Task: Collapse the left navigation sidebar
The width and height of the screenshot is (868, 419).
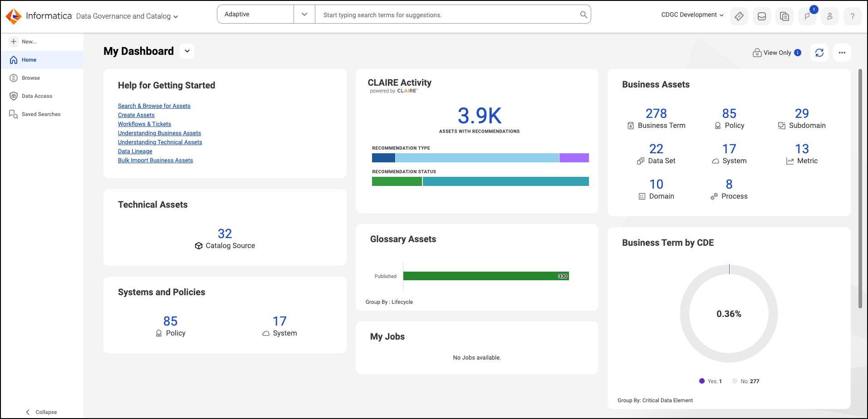Action: (41, 412)
